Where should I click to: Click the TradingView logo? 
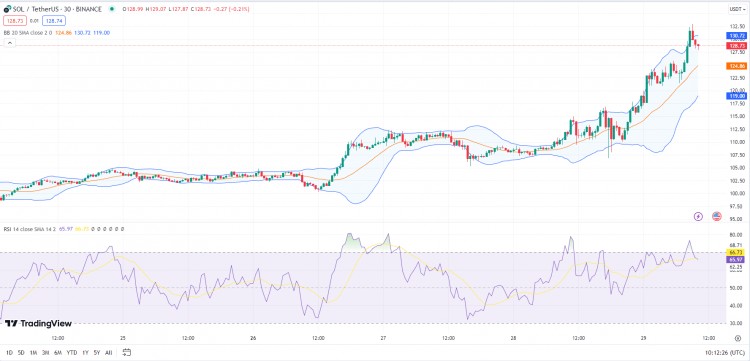click(38, 324)
